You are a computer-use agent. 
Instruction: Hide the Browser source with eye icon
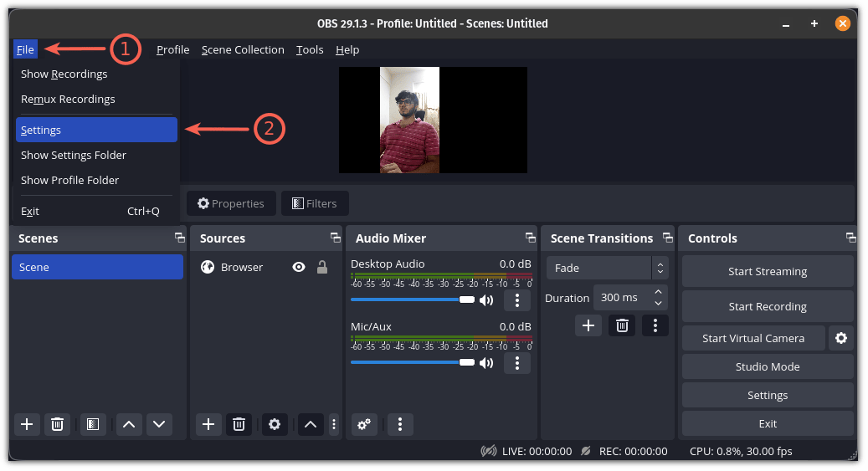[299, 268]
